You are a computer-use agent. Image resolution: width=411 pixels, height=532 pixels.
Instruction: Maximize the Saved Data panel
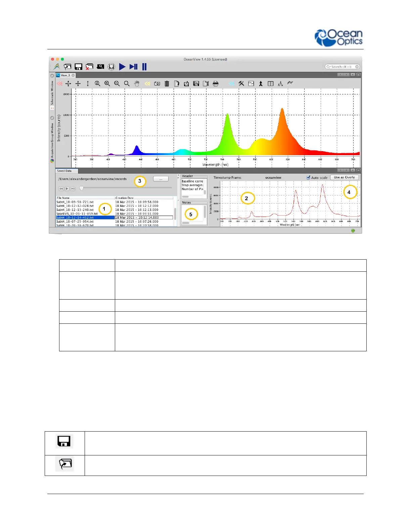point(358,170)
